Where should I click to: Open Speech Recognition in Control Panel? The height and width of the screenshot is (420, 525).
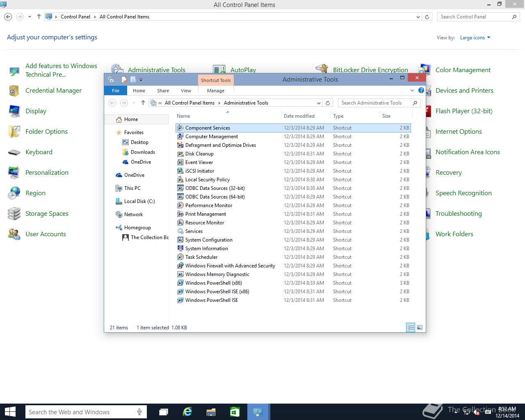coord(463,193)
